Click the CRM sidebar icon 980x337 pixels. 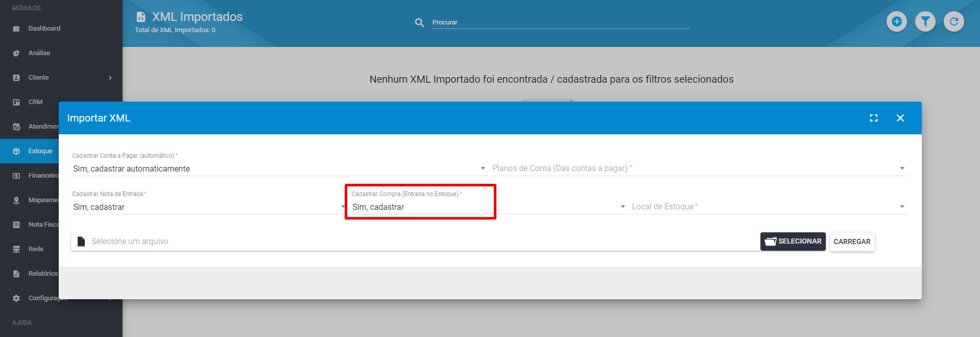(x=16, y=102)
